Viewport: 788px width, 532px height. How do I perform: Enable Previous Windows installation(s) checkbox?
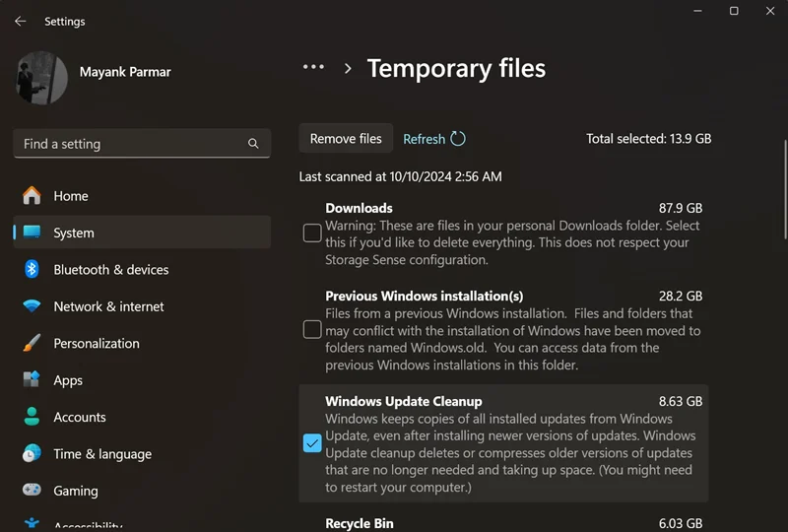click(x=312, y=329)
